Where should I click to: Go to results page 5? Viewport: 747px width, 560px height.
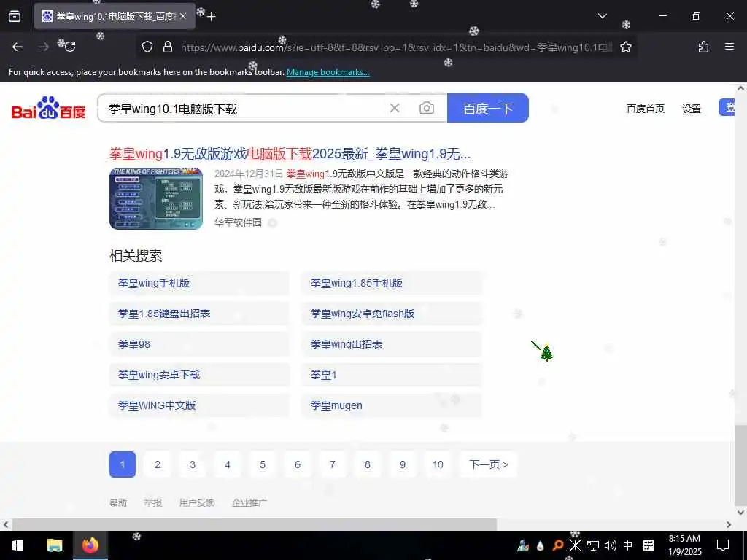click(x=263, y=464)
